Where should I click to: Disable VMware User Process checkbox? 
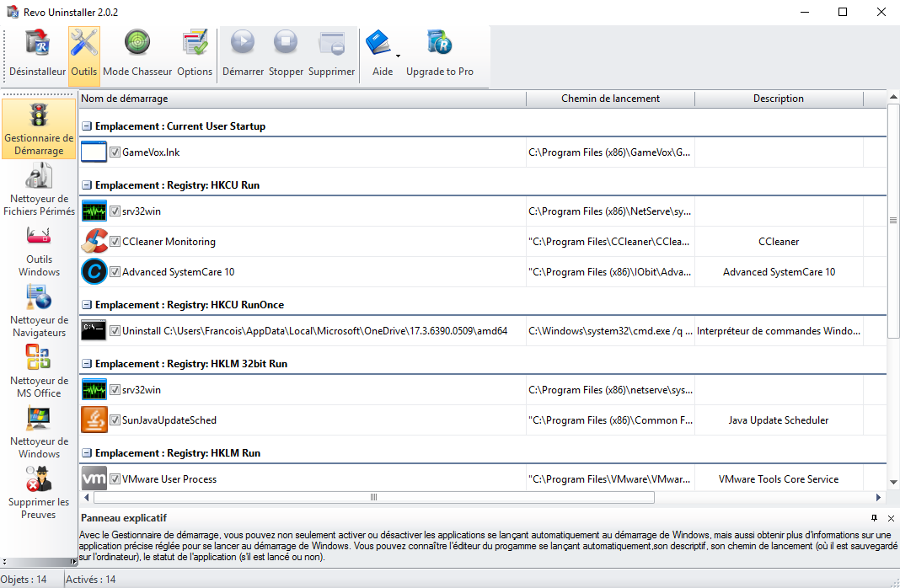coord(115,479)
